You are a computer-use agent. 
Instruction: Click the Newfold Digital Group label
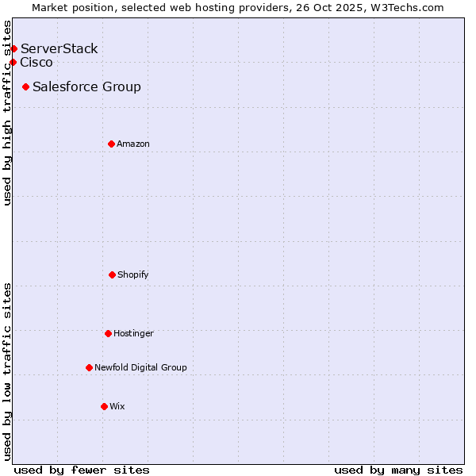click(140, 367)
